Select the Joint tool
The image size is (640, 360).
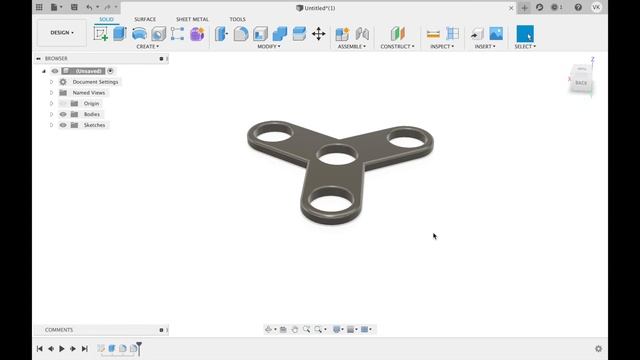pyautogui.click(x=362, y=34)
